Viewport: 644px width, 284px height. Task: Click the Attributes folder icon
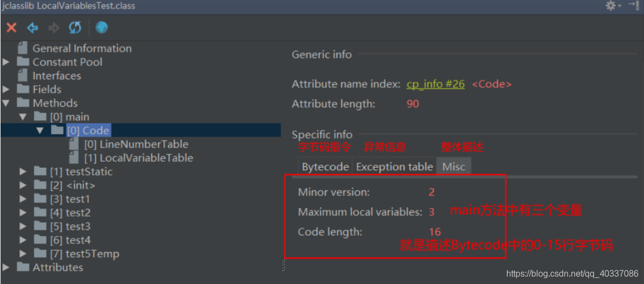(x=23, y=267)
